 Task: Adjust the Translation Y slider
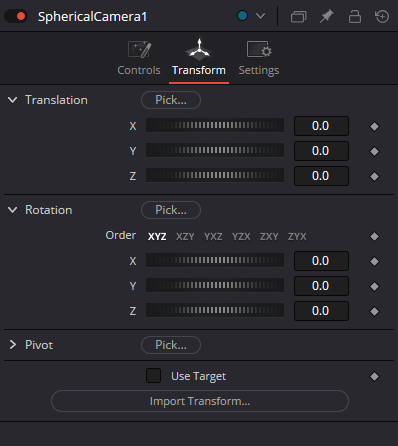215,150
